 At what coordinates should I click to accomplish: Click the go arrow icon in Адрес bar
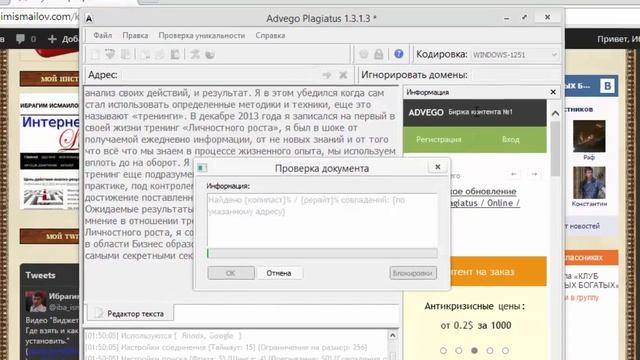tap(327, 75)
